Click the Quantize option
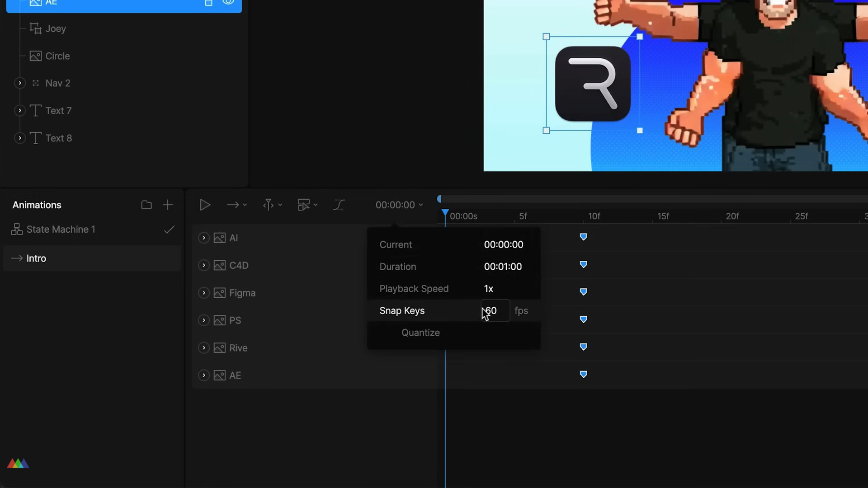Image resolution: width=868 pixels, height=488 pixels. pyautogui.click(x=420, y=333)
